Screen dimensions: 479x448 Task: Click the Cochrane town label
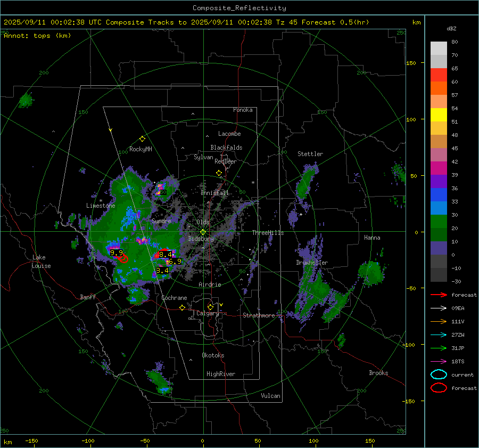(x=174, y=298)
